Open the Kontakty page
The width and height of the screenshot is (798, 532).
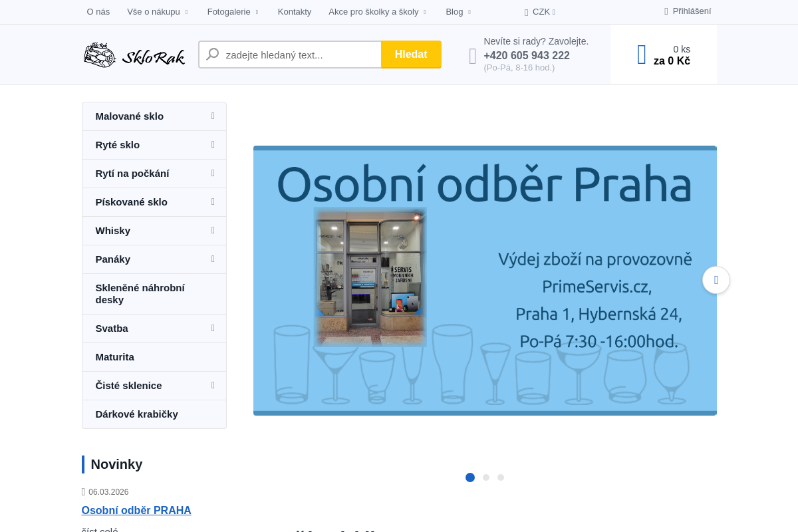pyautogui.click(x=295, y=12)
